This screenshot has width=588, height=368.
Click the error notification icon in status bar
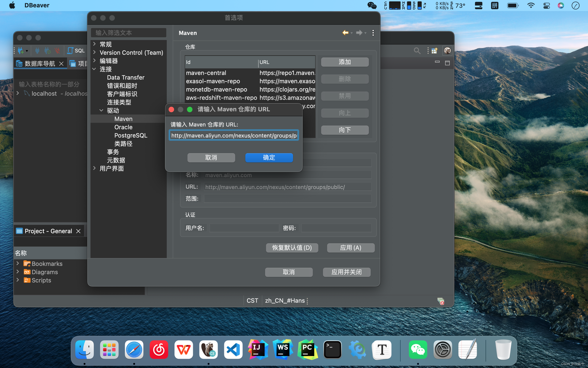441,301
